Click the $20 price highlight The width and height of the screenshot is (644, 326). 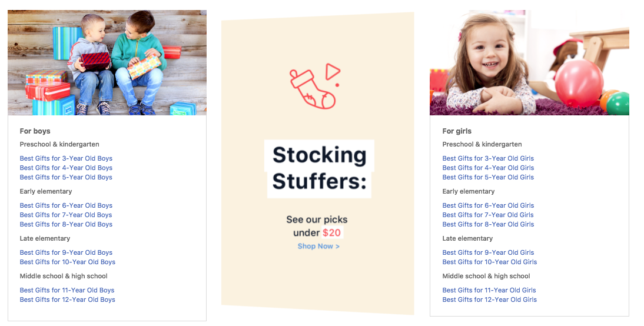tap(332, 233)
